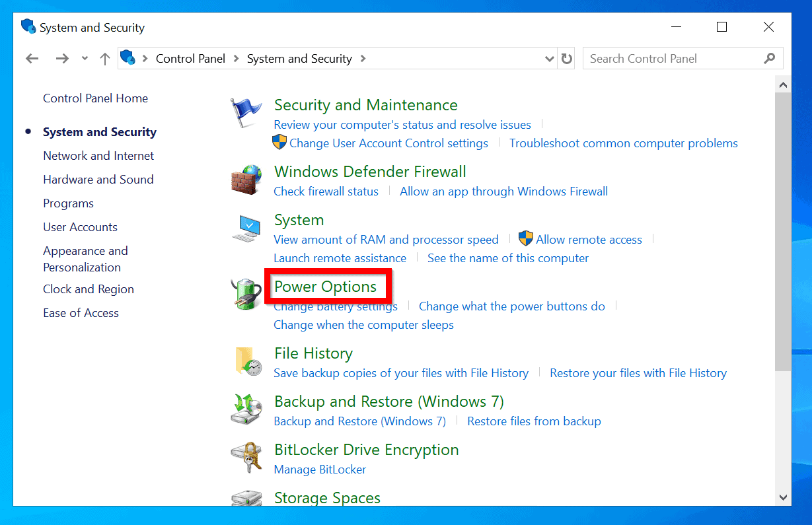This screenshot has width=812, height=525.
Task: Open Security and Maintenance heading
Action: pos(366,105)
